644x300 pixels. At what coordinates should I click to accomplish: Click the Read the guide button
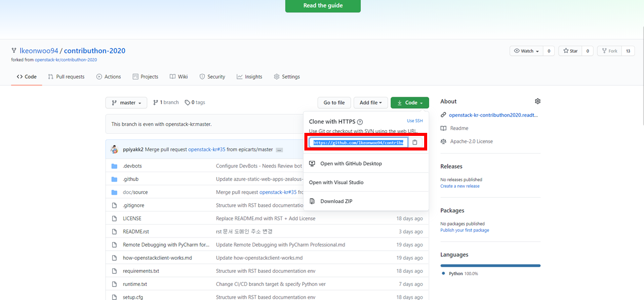click(323, 6)
